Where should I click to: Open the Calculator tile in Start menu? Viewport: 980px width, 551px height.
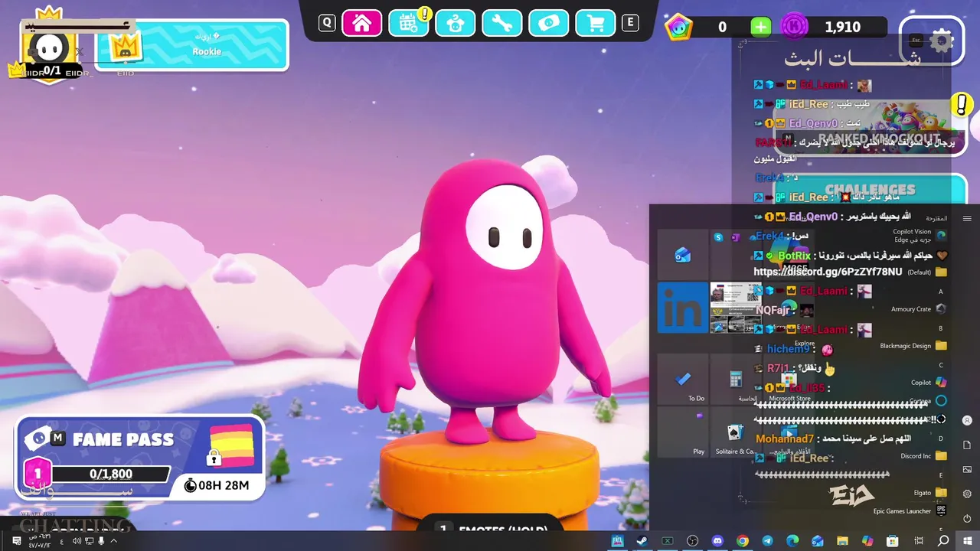tap(735, 380)
